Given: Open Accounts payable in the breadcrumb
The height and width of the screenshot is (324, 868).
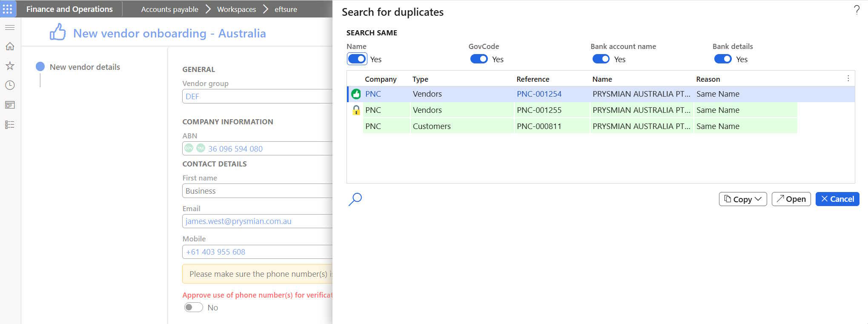Looking at the screenshot, I should coord(170,9).
